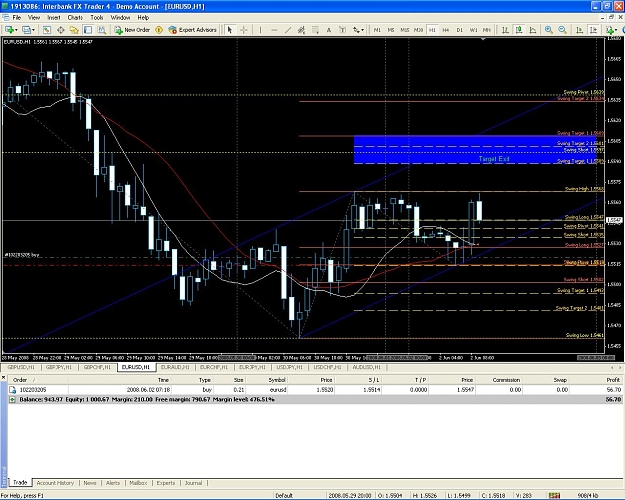Switch chart to H4 timeframe
The height and width of the screenshot is (500, 625).
pos(446,30)
